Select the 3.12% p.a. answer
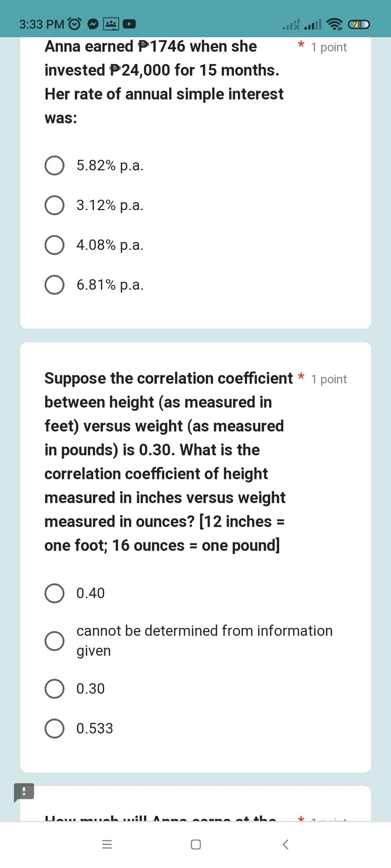Viewport: 391px width, 868px height. click(54, 205)
